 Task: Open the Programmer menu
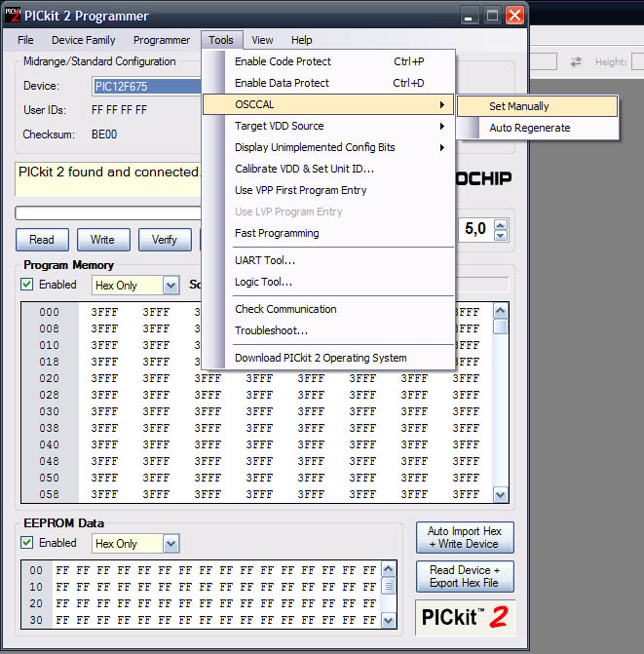(x=162, y=40)
